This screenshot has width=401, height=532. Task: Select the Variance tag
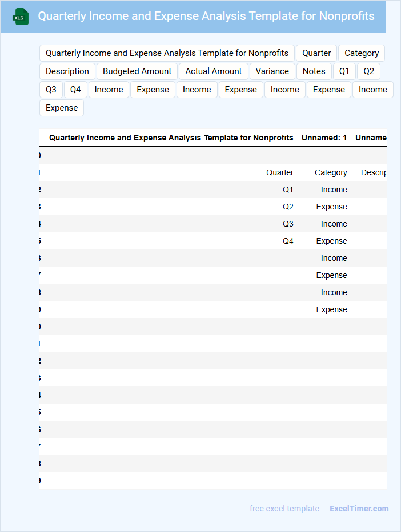tap(272, 71)
